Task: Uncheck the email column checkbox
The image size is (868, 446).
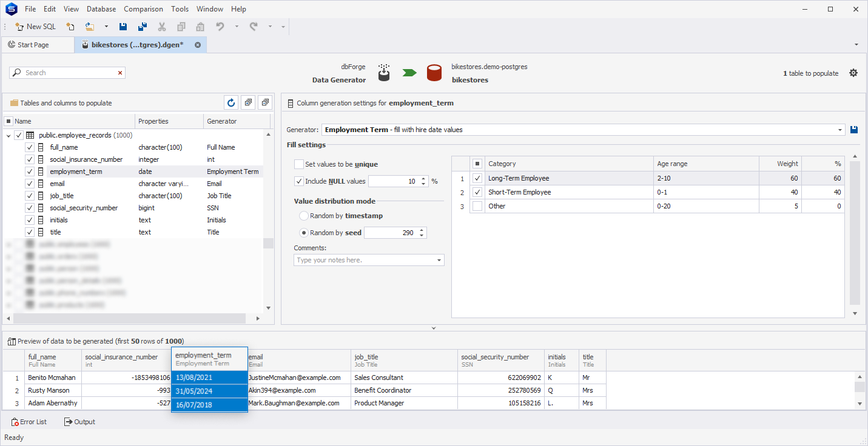Action: pos(30,184)
